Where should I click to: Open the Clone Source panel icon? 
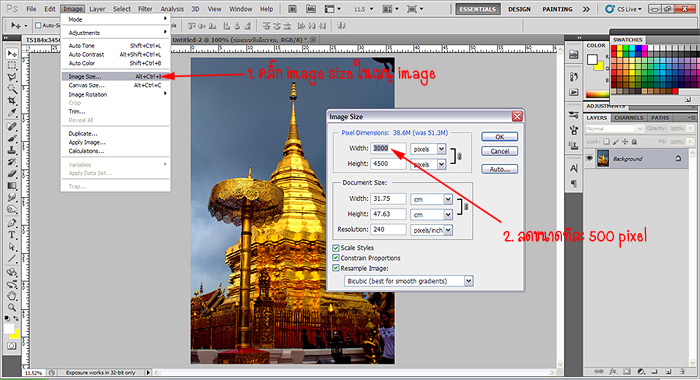tap(574, 145)
